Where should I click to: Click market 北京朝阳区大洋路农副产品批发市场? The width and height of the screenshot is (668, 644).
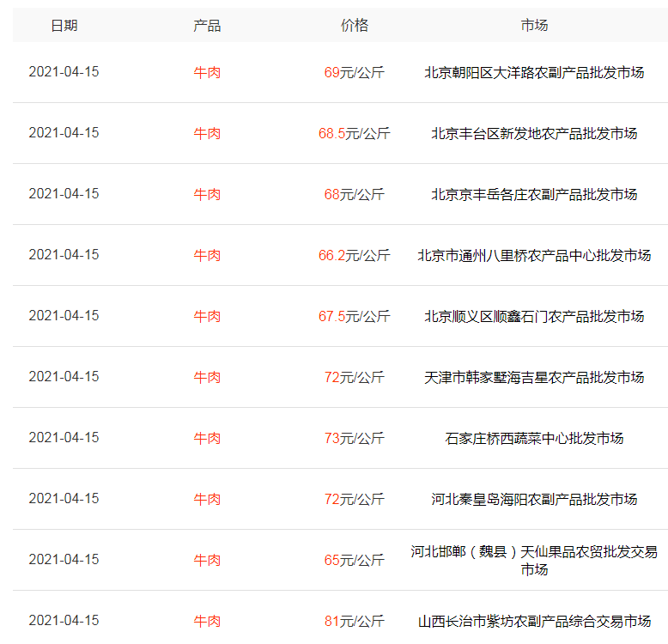point(534,72)
